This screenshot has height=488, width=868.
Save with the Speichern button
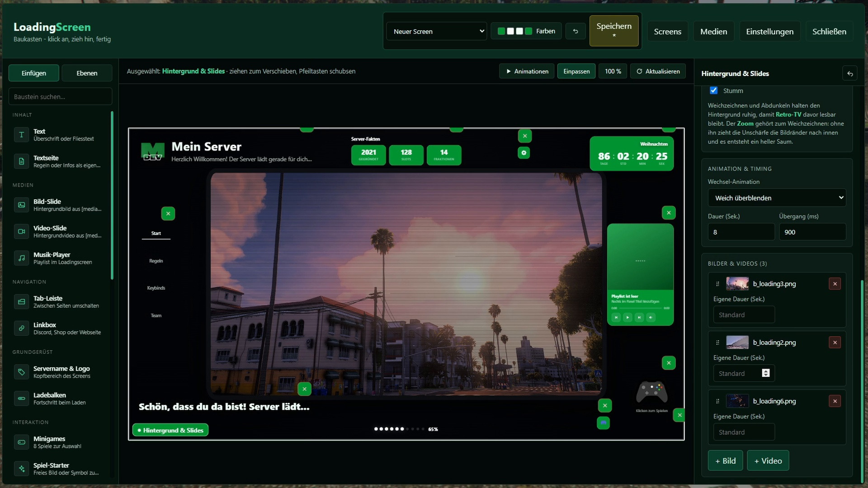(614, 31)
